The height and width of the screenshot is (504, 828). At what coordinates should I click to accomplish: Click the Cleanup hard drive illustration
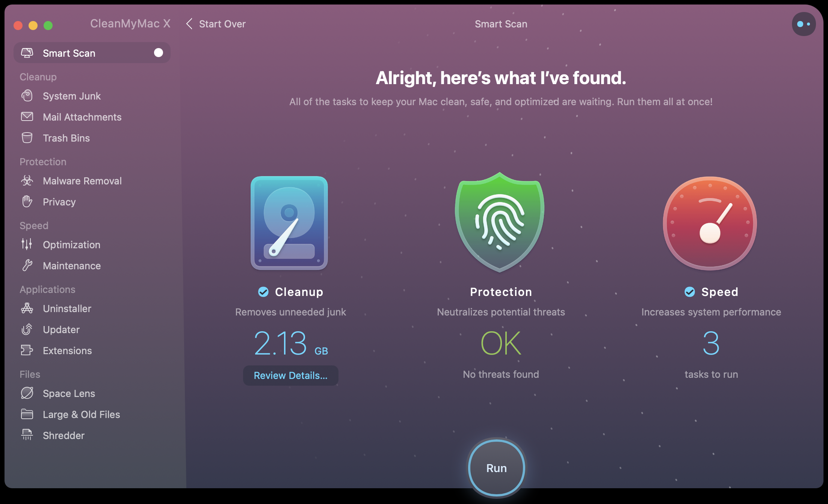click(x=289, y=223)
